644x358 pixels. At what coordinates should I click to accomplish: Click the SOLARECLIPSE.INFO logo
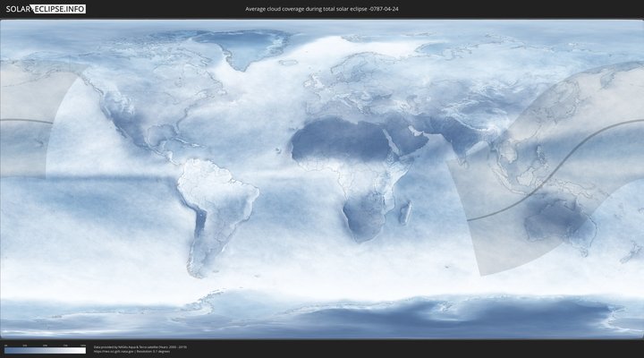tap(44, 9)
